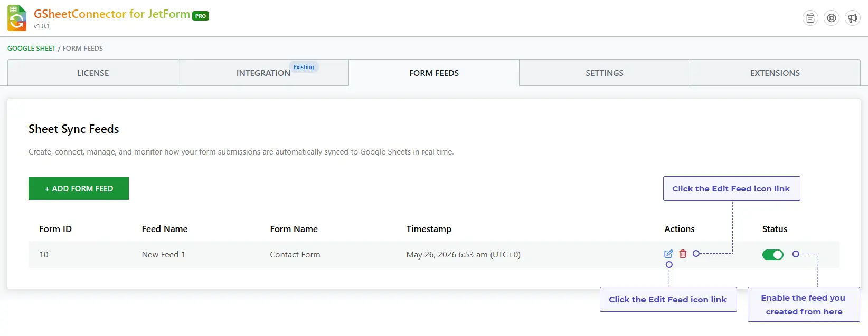This screenshot has width=868, height=336.
Task: Select the Form Feeds tab
Action: pyautogui.click(x=434, y=73)
